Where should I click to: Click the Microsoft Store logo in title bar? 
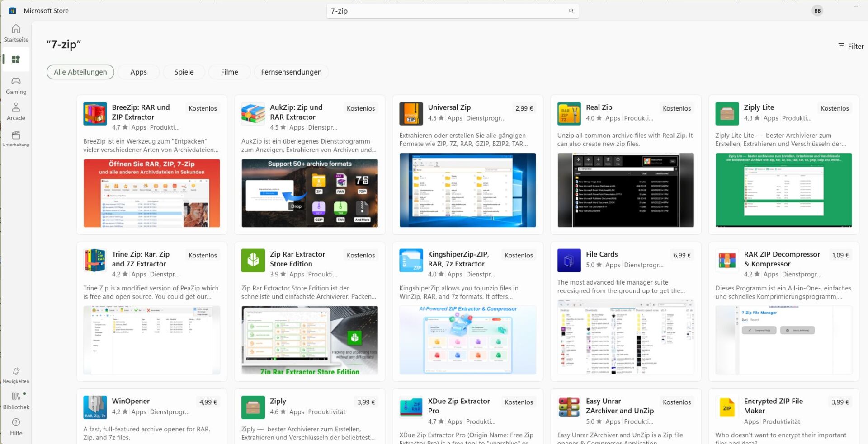point(12,10)
